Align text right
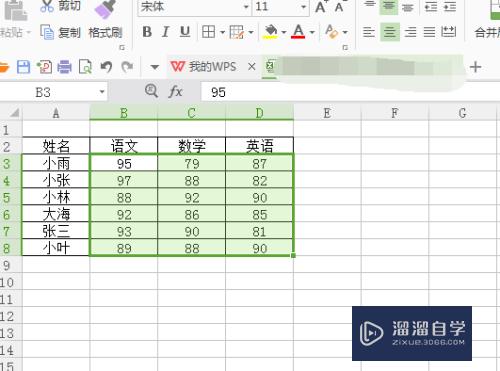 [410, 32]
